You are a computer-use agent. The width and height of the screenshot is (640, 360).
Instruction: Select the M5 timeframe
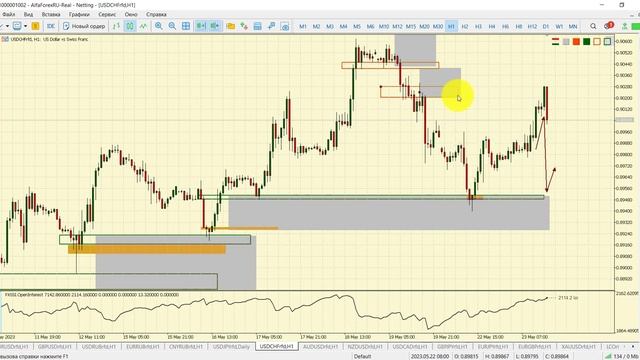[x=357, y=26]
